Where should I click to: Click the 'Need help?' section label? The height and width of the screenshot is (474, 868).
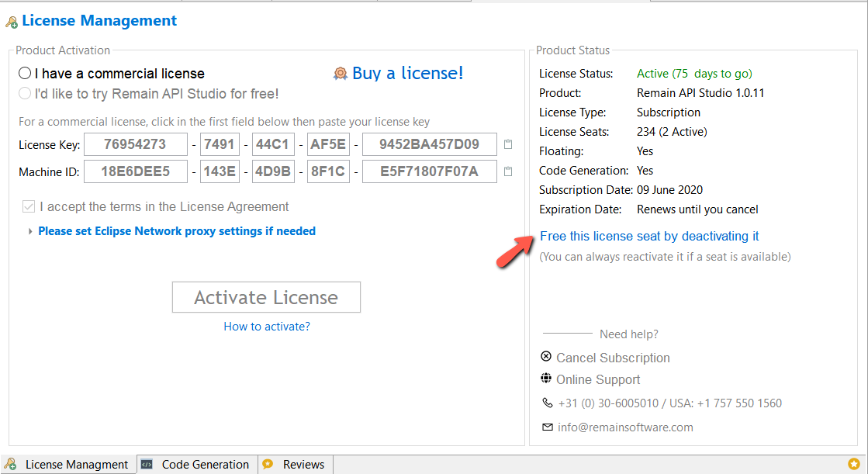coord(629,334)
